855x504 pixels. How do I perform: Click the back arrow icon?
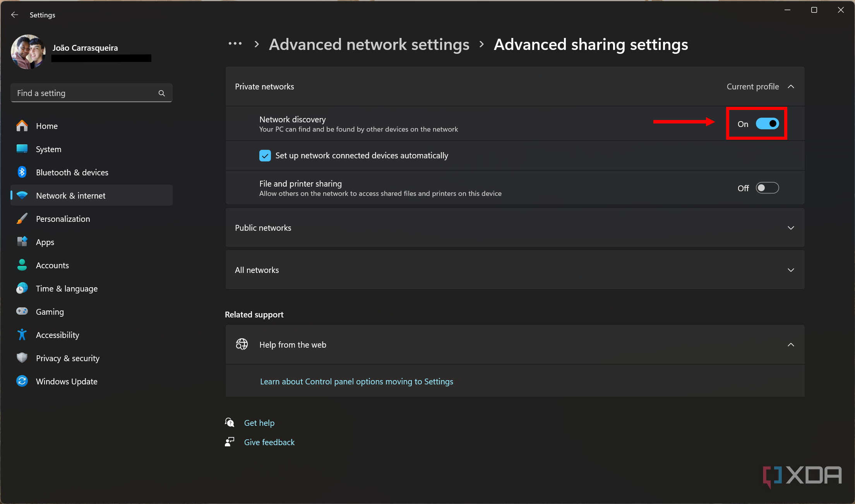15,15
